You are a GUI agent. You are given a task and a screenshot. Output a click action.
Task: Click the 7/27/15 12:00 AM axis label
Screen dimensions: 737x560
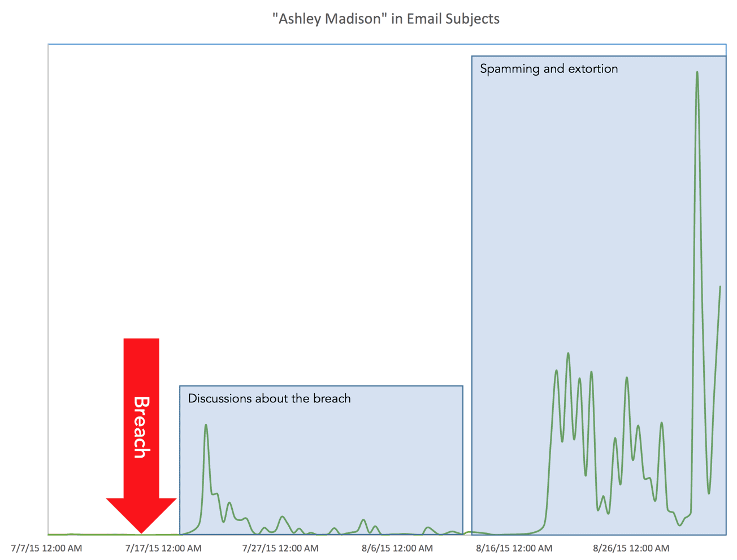point(280,548)
